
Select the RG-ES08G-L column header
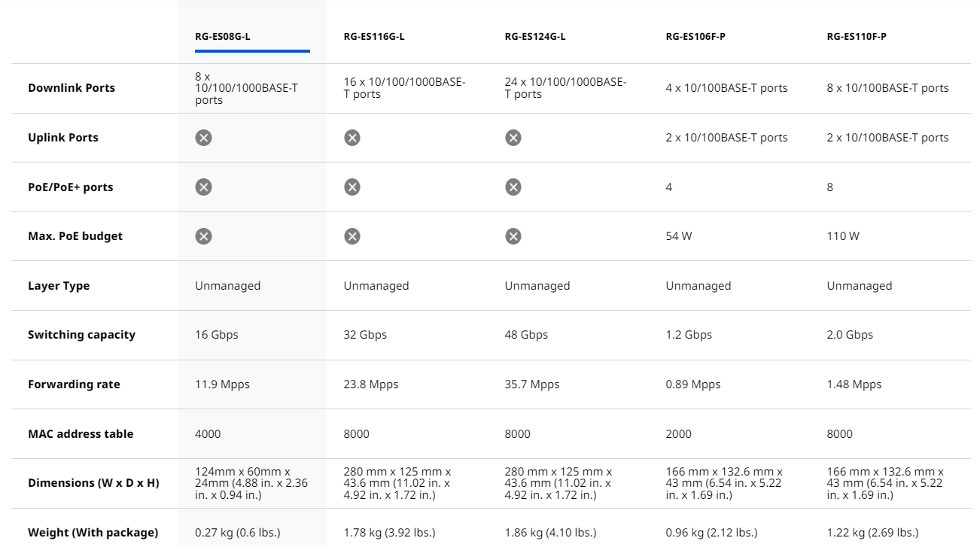pyautogui.click(x=223, y=36)
